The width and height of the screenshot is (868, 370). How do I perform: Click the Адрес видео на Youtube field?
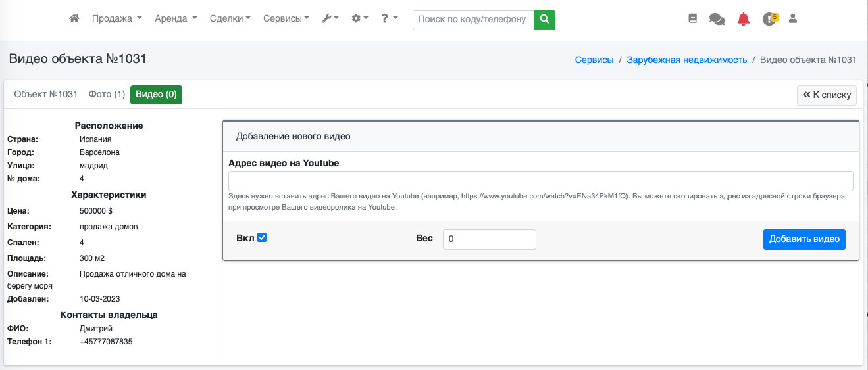click(540, 181)
